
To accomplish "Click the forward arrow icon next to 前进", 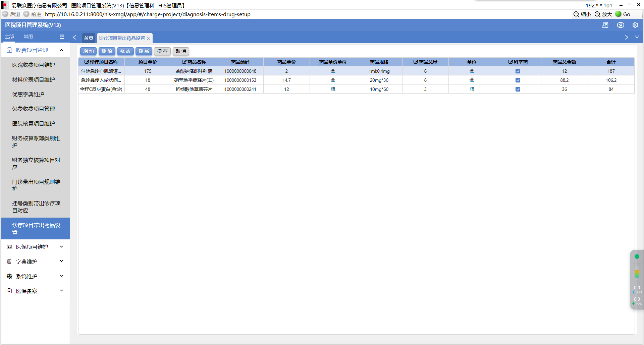I will click(26, 14).
